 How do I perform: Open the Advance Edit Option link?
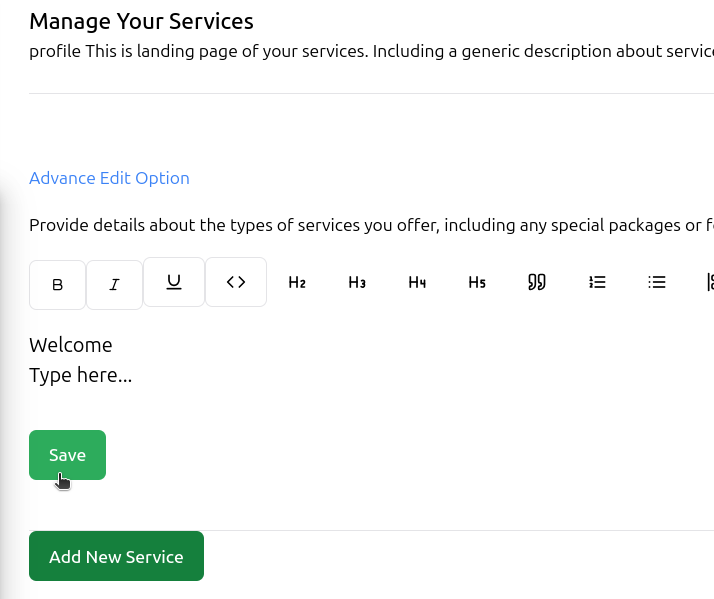point(109,178)
